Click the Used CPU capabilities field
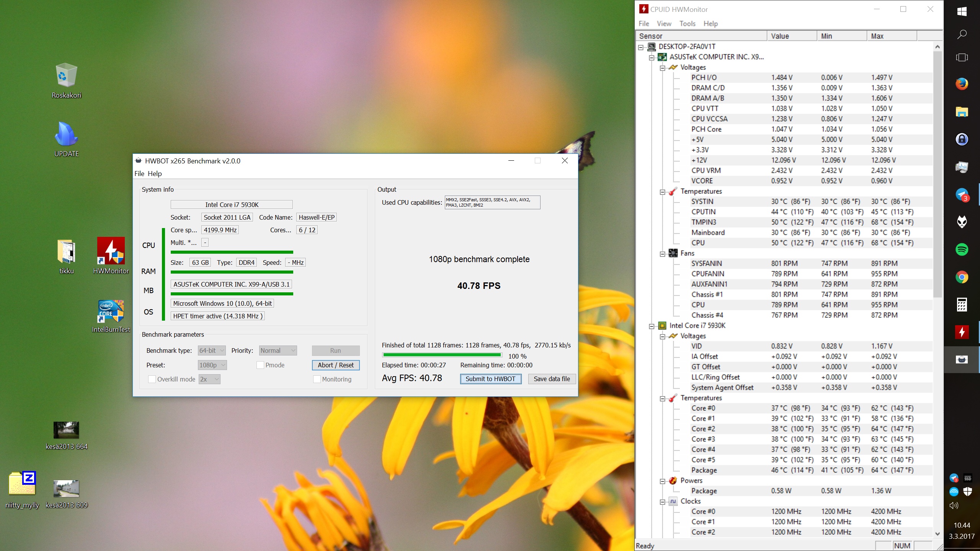Screen dimensions: 980x551 pyautogui.click(x=492, y=202)
